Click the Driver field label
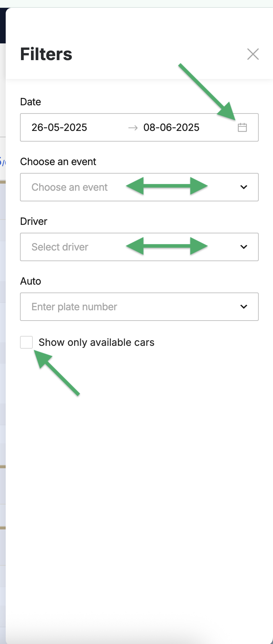273x644 pixels. coord(34,221)
